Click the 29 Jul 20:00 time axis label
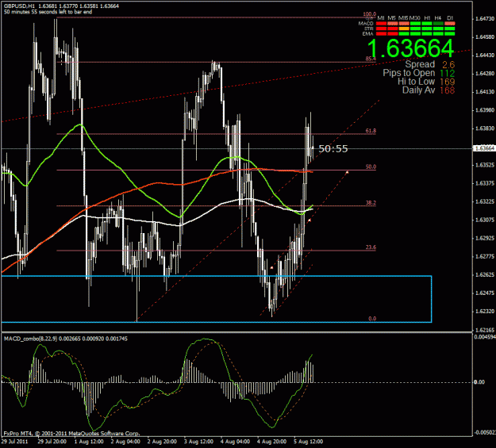The image size is (496, 448). 52,442
